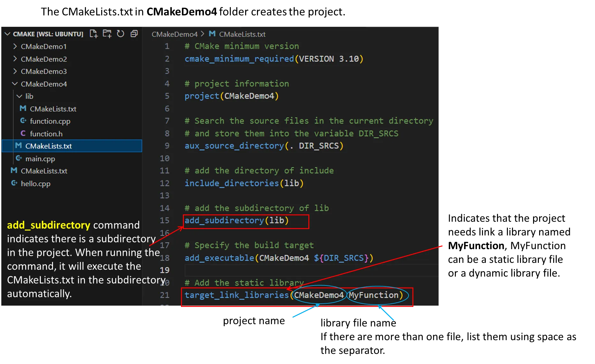Select the CMakeLists.txt breadcrumb segment
This screenshot has height=364, width=595.
242,34
